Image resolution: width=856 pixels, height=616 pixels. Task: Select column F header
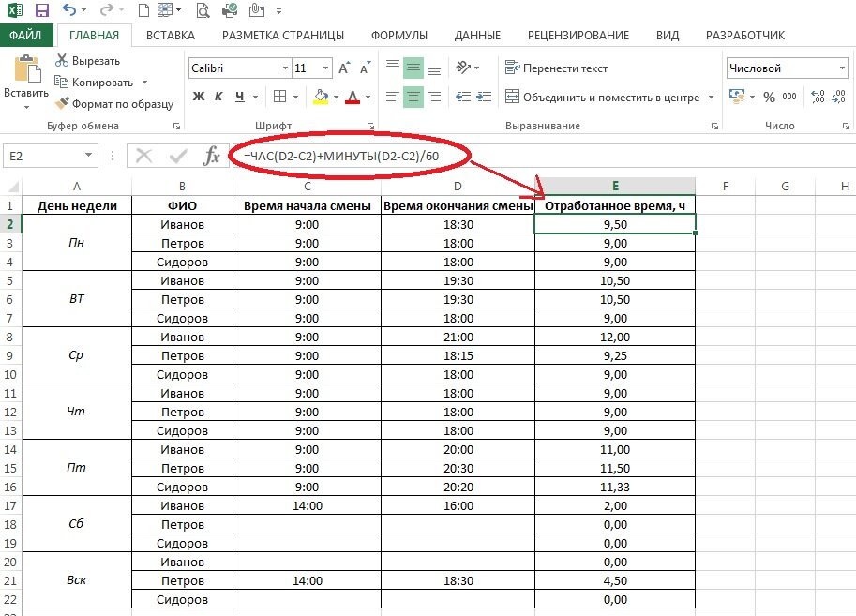pyautogui.click(x=725, y=187)
